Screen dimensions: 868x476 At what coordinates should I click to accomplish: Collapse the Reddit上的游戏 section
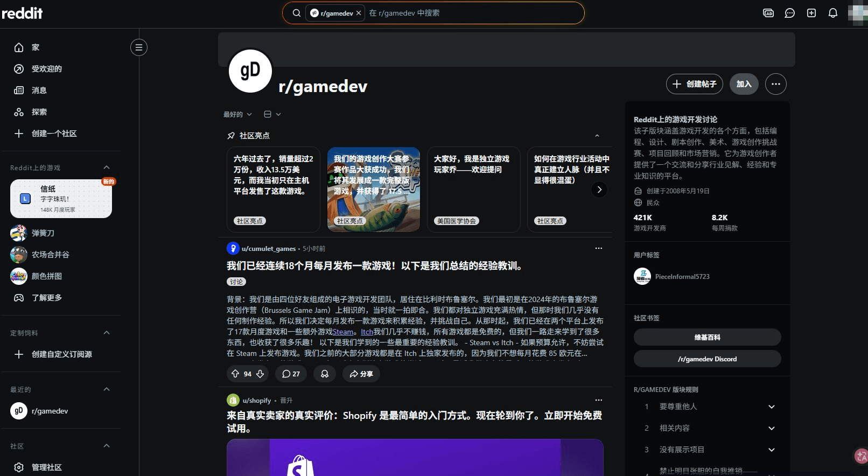(x=107, y=167)
